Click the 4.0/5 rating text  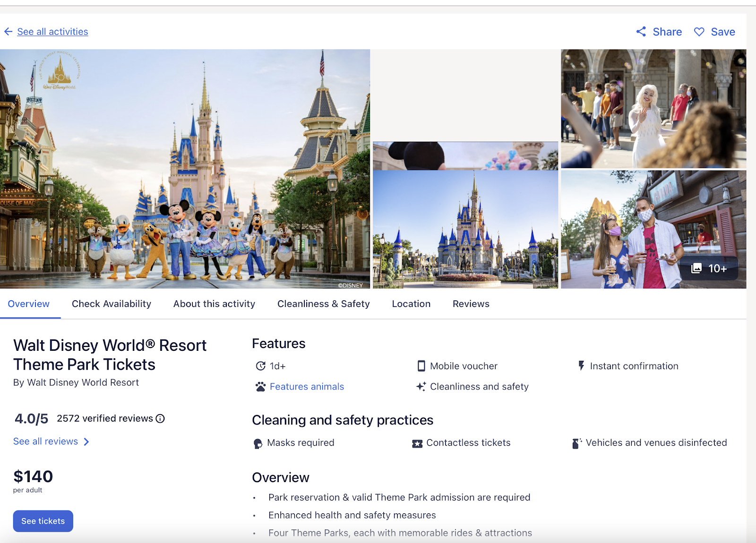[31, 418]
